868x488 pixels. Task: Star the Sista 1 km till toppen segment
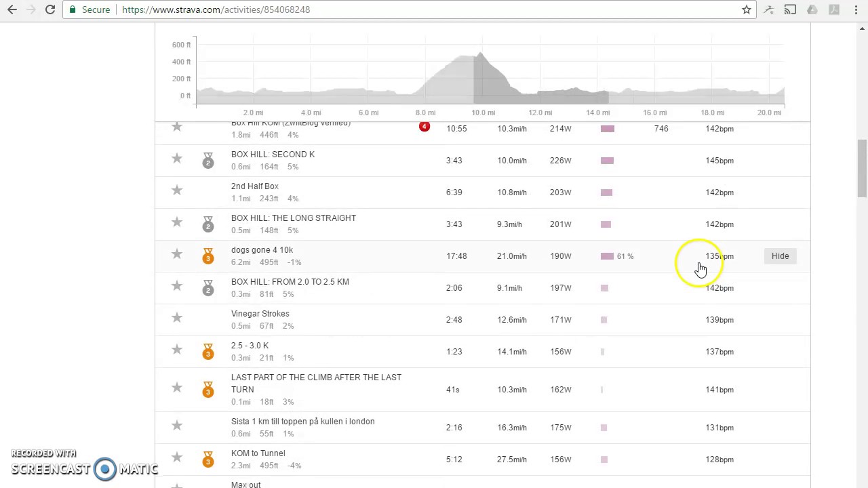(177, 426)
